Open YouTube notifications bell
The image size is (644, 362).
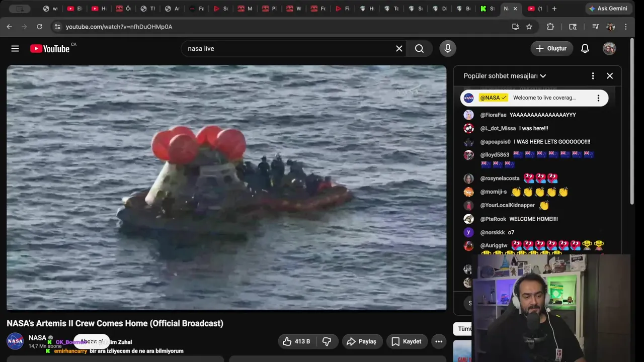pos(585,49)
